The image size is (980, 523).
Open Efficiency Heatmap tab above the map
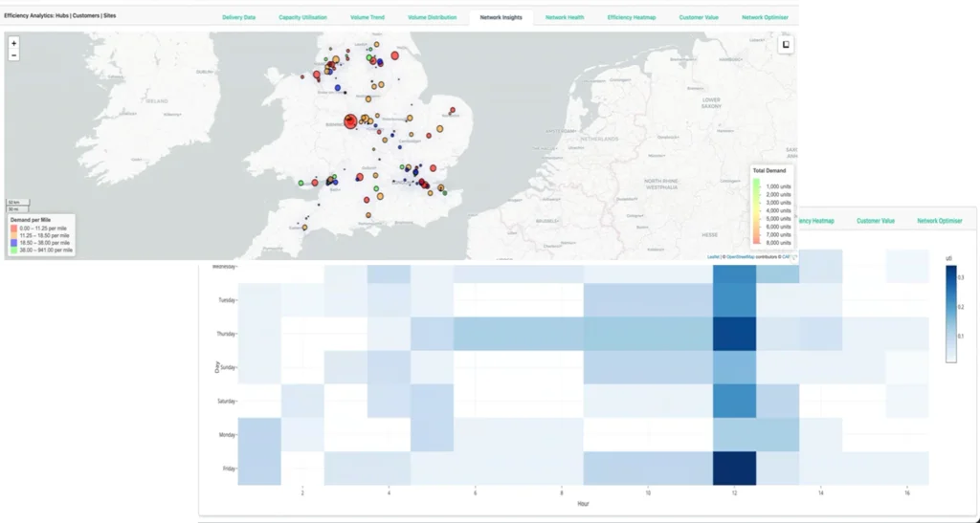[633, 17]
